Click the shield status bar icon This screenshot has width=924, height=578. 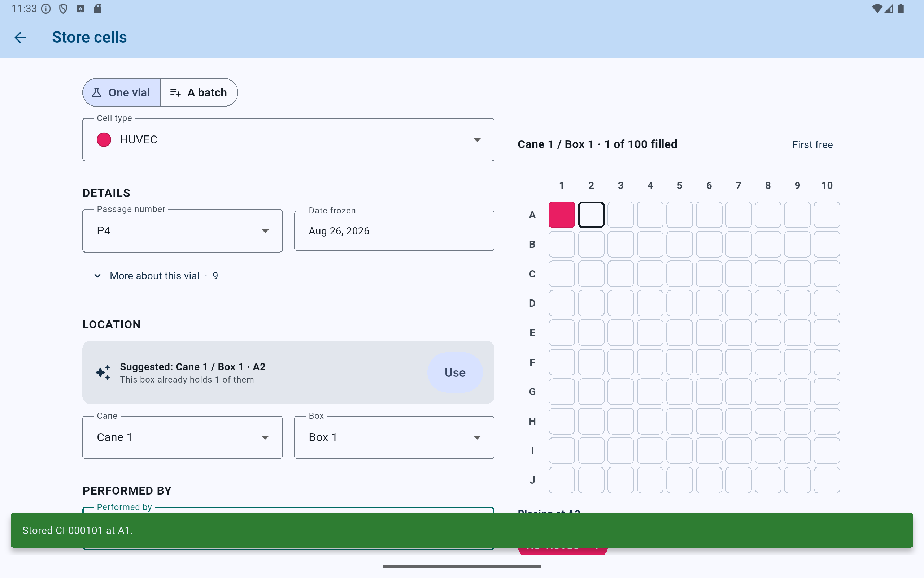pos(63,8)
